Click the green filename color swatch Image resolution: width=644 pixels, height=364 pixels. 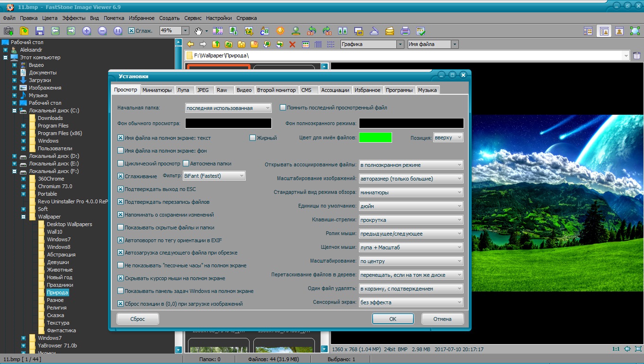click(x=376, y=137)
